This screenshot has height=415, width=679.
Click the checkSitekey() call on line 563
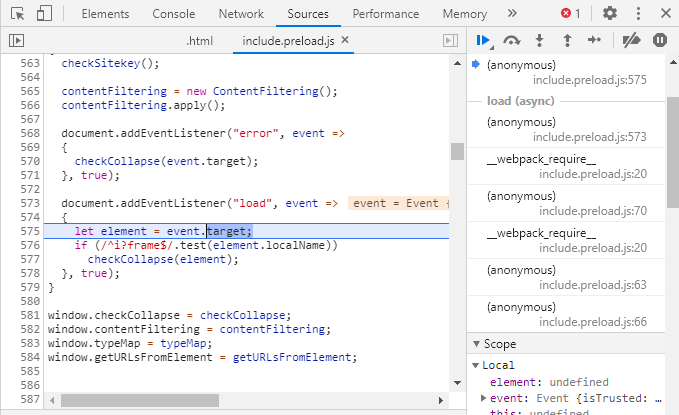coord(110,63)
